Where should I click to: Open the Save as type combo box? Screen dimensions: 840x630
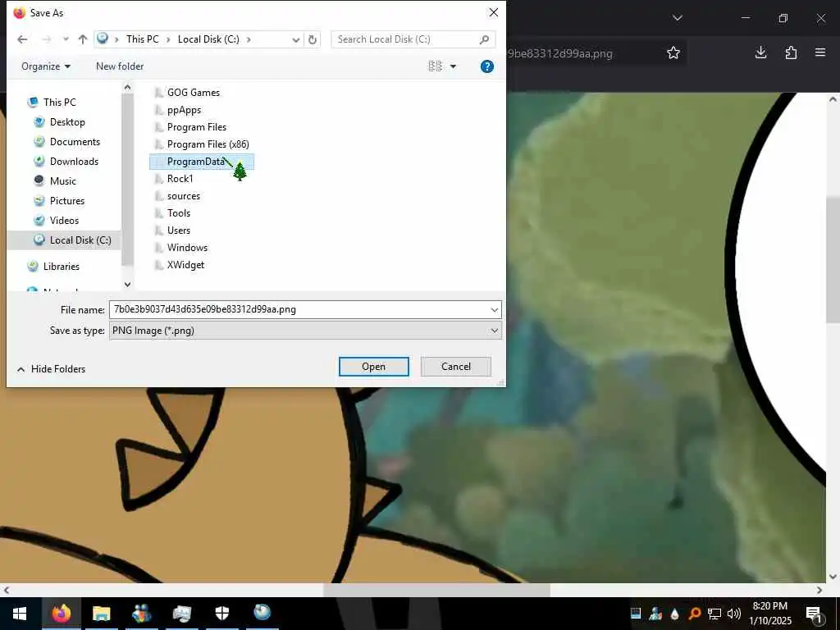(305, 331)
